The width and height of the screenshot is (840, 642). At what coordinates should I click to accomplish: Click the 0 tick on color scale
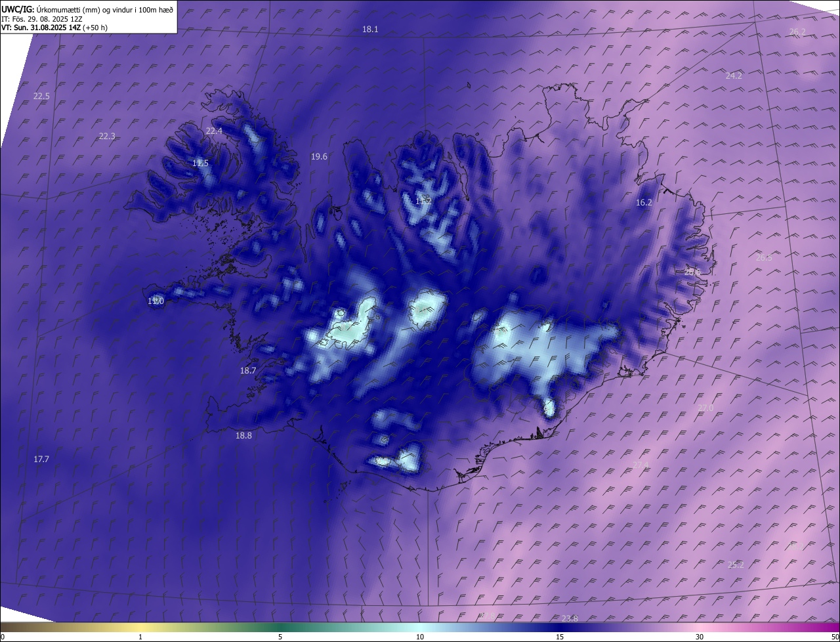point(3,637)
